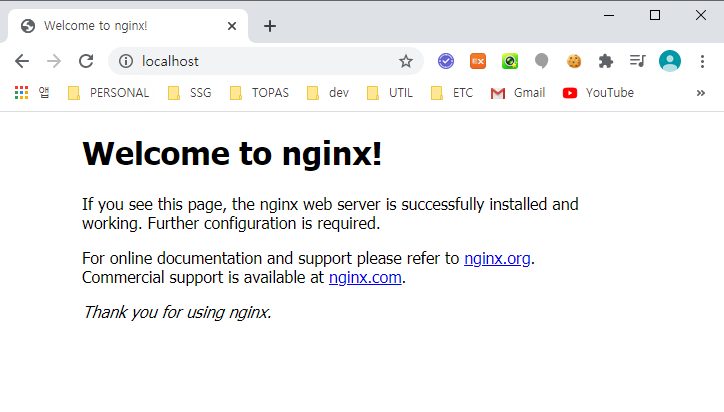Image resolution: width=724 pixels, height=412 pixels.
Task: Open the PERSONAL bookmarks folder
Action: pyautogui.click(x=109, y=93)
